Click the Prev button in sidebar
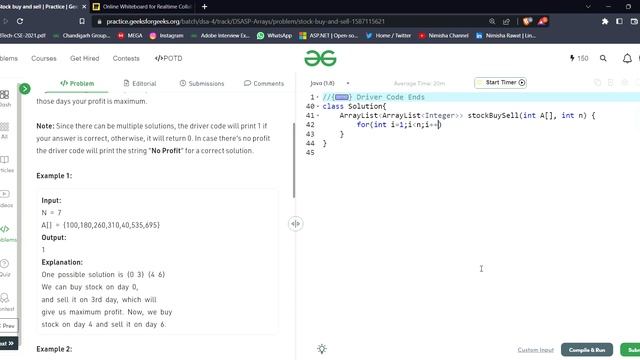The image size is (640, 360). (8, 326)
